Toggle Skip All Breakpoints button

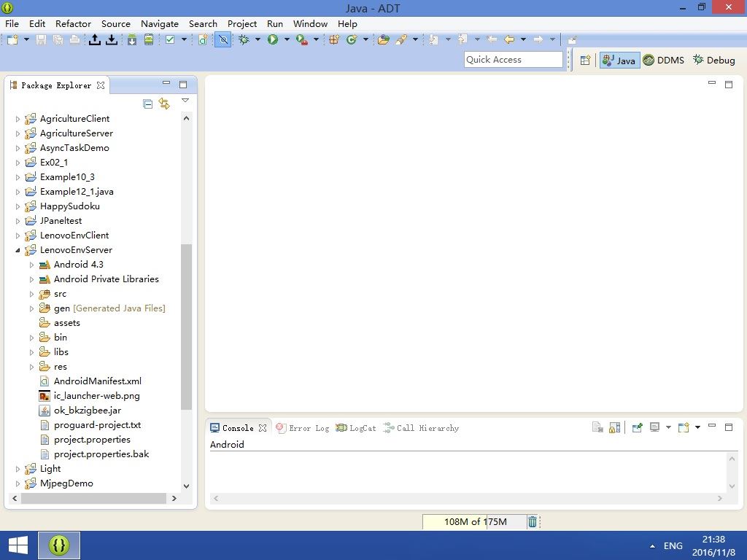pyautogui.click(x=223, y=40)
